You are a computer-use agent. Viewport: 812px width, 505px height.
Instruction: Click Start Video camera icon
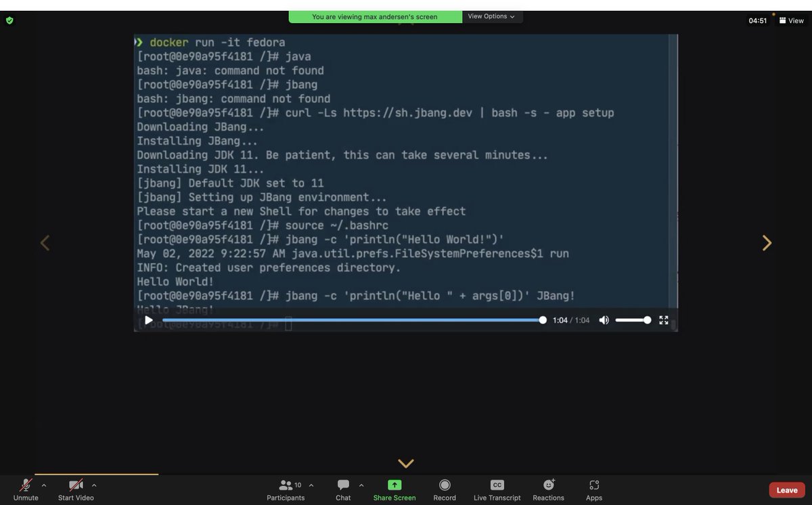tap(76, 485)
